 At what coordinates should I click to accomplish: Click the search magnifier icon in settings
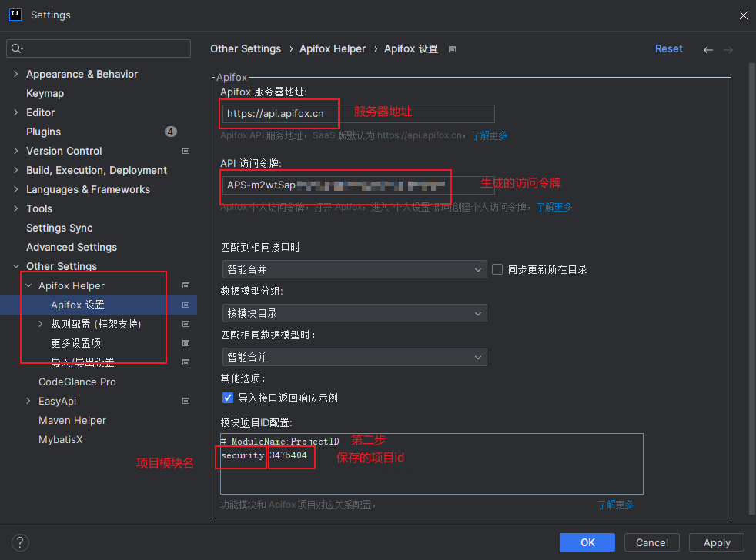(x=17, y=48)
